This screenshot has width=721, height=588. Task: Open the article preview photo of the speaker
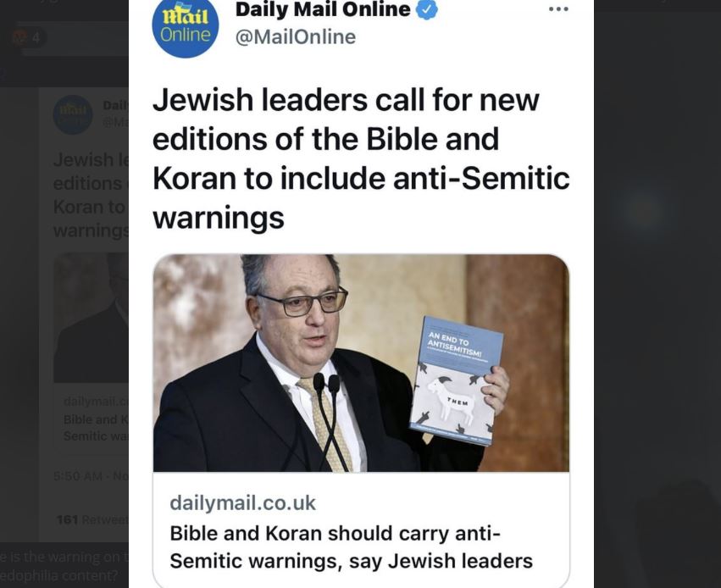tap(361, 363)
